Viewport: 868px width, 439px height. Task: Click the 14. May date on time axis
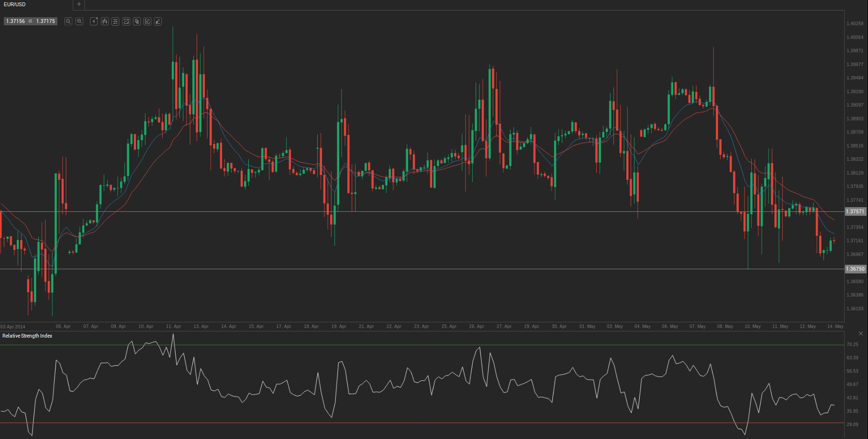click(835, 326)
